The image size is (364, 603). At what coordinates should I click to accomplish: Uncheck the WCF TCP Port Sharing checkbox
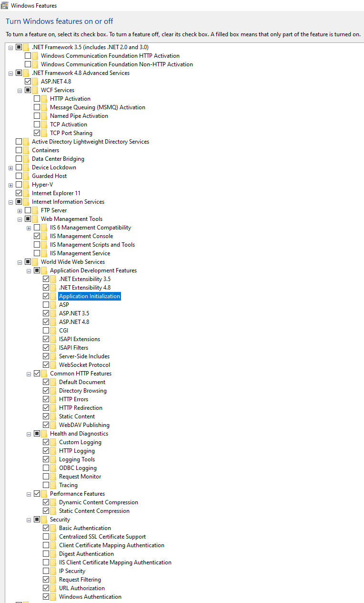point(37,133)
